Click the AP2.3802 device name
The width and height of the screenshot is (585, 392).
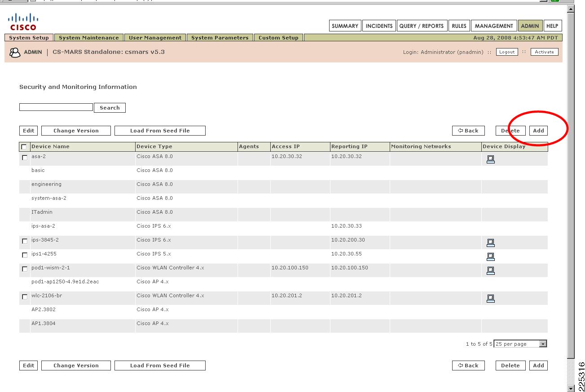pyautogui.click(x=44, y=309)
